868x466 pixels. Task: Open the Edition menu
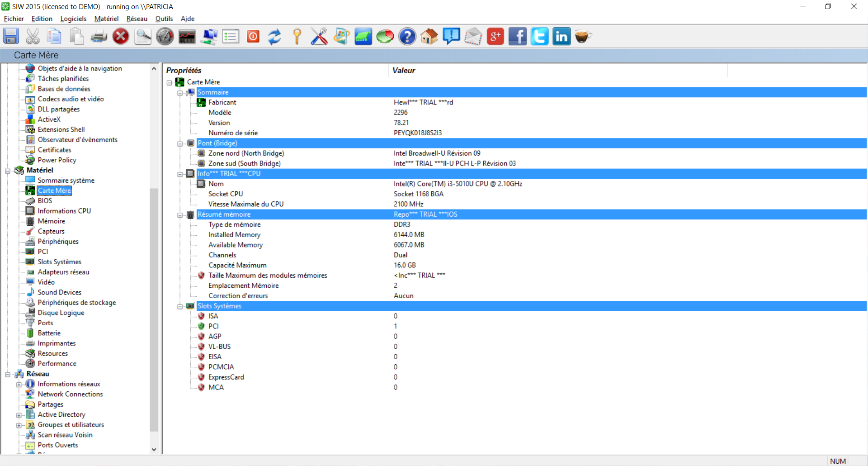(42, 19)
